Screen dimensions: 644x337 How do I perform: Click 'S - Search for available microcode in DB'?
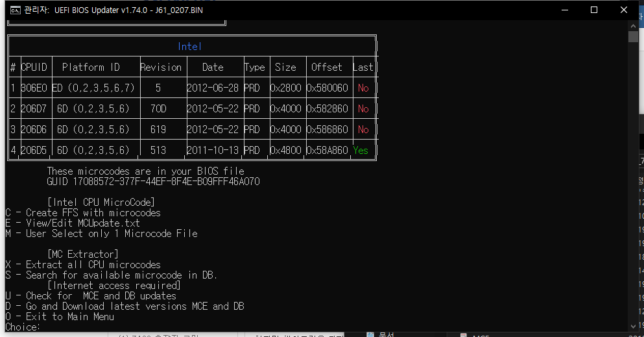pyautogui.click(x=112, y=275)
